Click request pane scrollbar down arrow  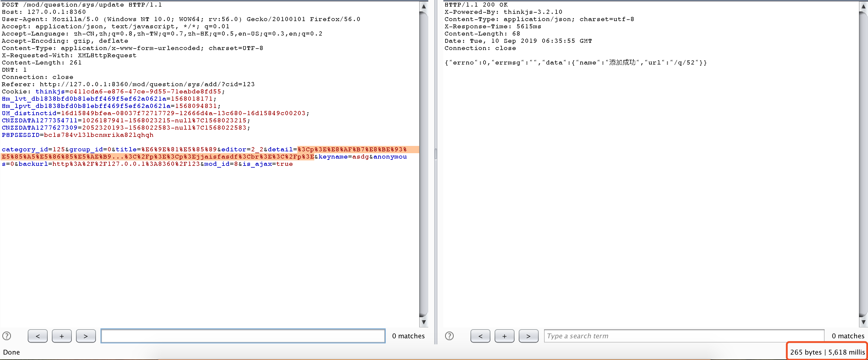pyautogui.click(x=423, y=322)
